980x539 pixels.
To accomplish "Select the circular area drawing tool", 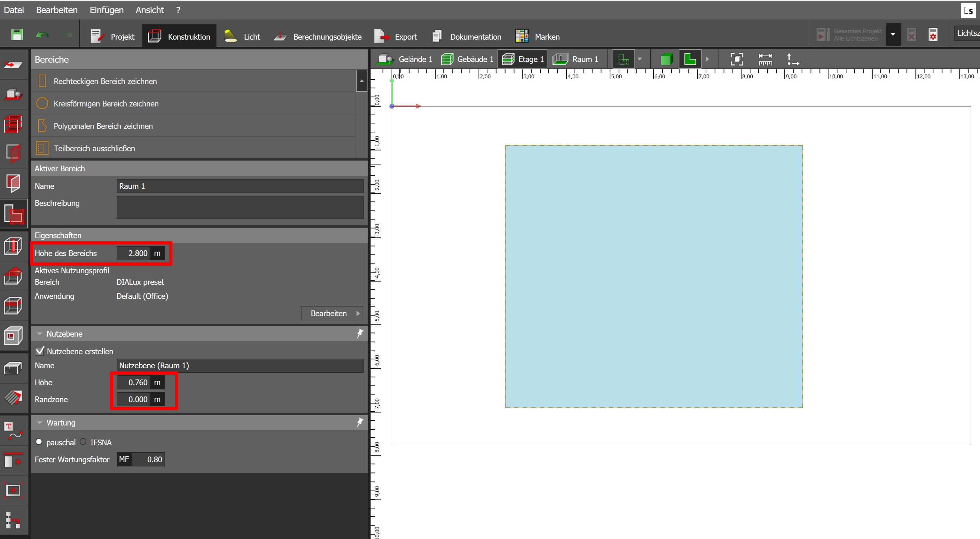I will [x=106, y=104].
